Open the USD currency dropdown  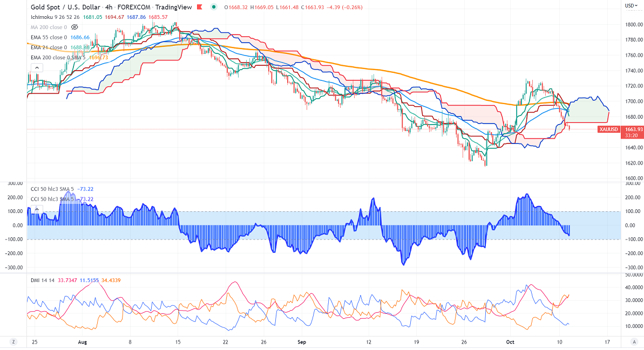(x=631, y=5)
